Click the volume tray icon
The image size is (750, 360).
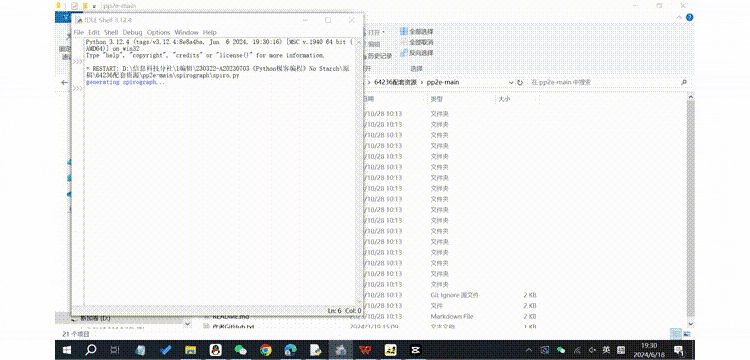[x=592, y=350]
